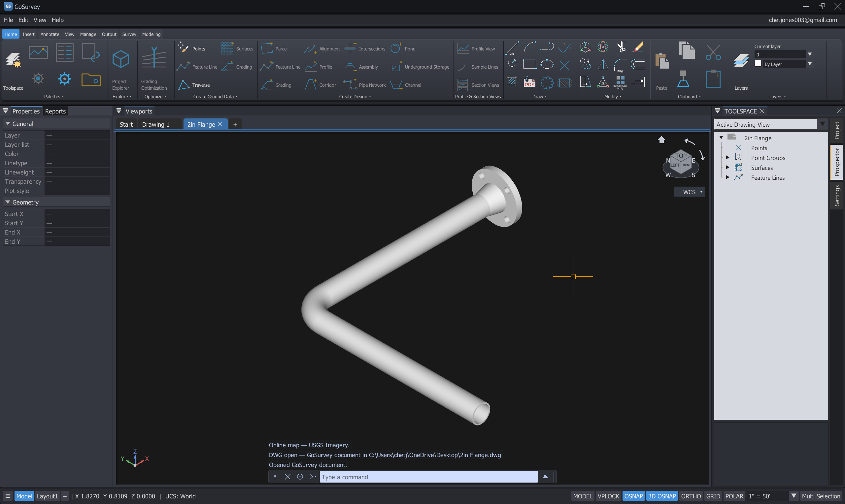Toggle the VPLOCK status button
Viewport: 845px width, 504px height.
[608, 496]
